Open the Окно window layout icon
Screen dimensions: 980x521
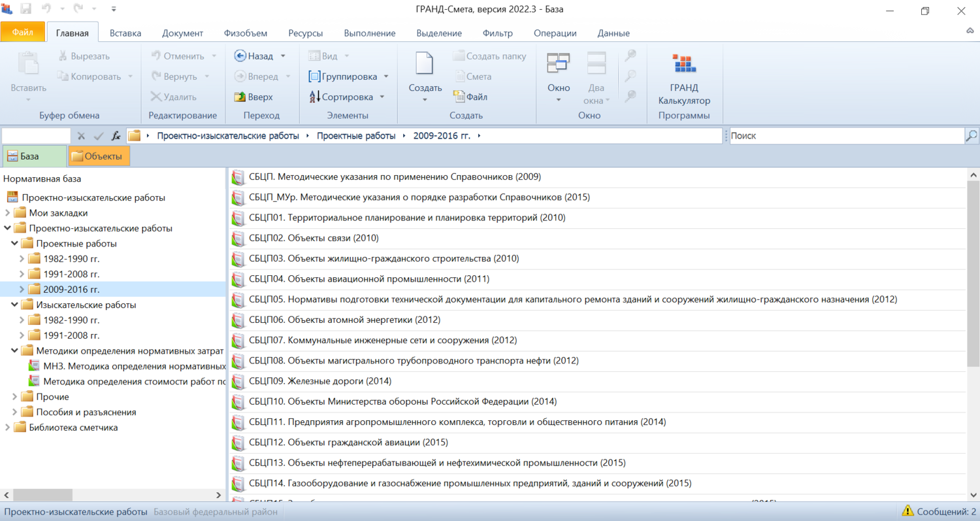pyautogui.click(x=558, y=64)
